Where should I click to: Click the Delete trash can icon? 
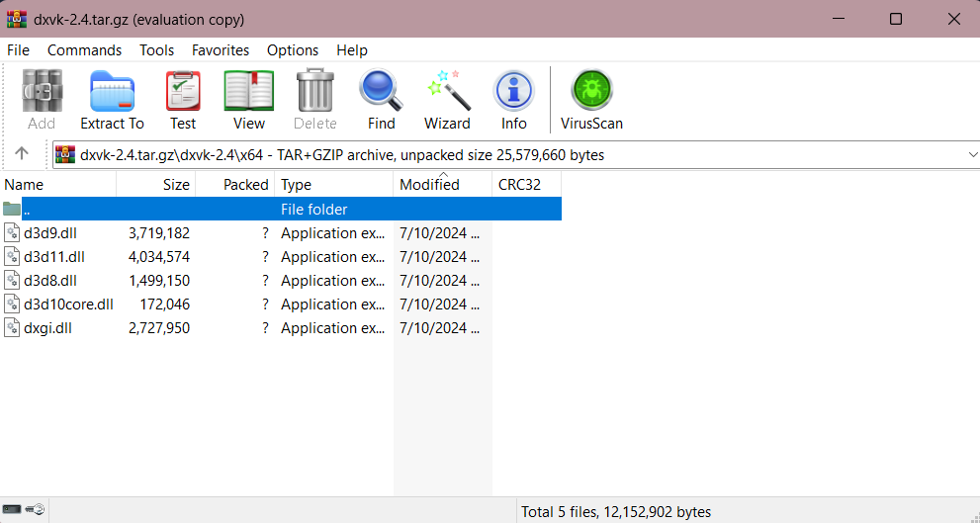315,91
